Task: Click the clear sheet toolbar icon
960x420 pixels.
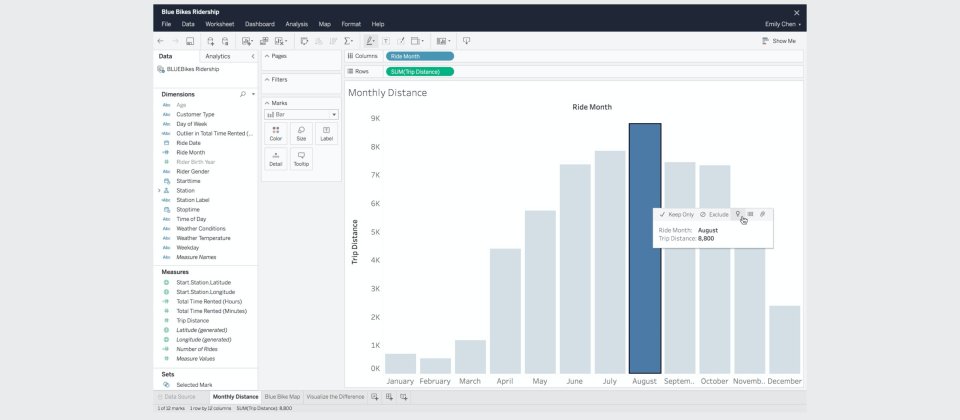Action: pyautogui.click(x=281, y=41)
